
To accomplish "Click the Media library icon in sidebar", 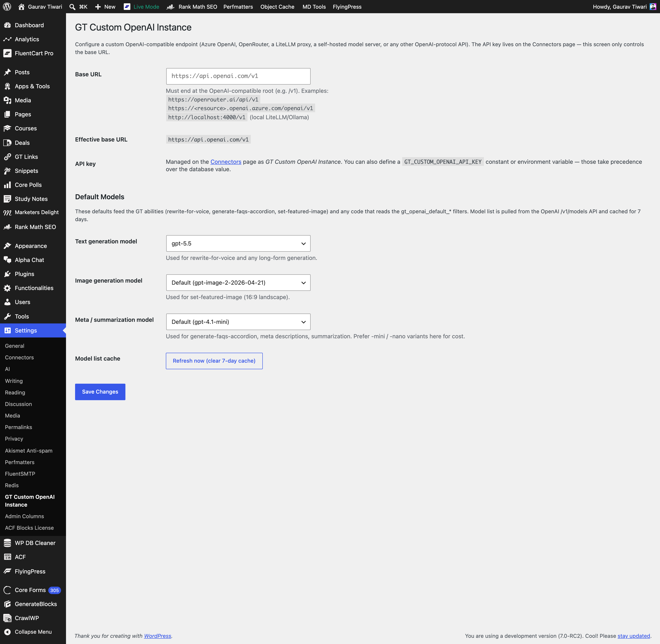I will tap(7, 100).
